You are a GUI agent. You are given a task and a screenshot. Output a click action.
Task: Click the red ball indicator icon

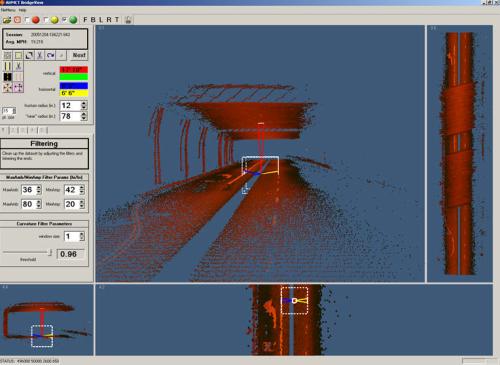36,20
